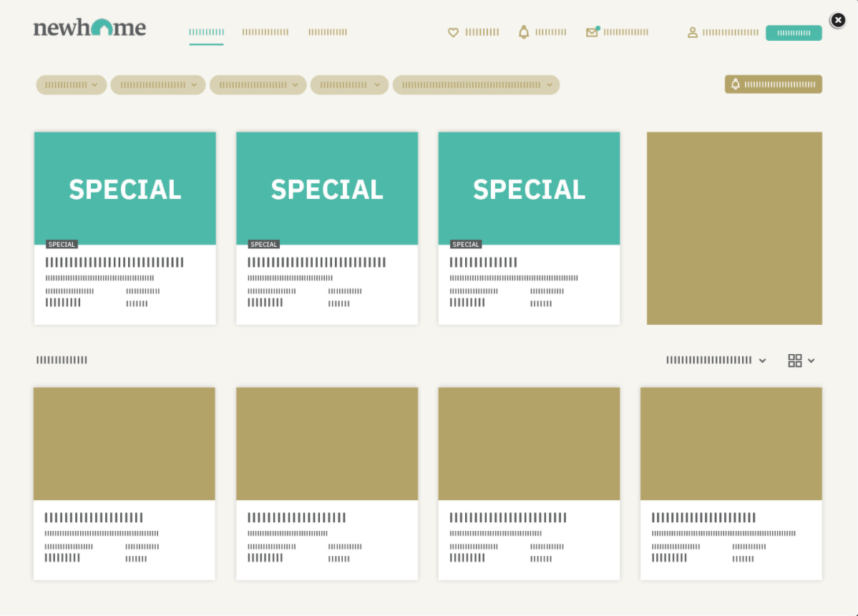Screen dimensions: 858x616
Task: Open the second SPECIAL card image
Action: pyautogui.click(x=327, y=188)
